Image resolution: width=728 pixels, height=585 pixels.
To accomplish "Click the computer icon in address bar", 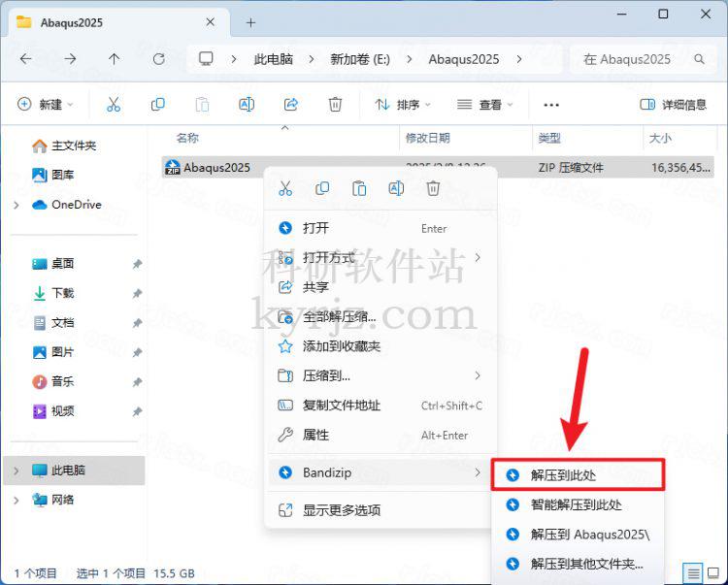I will [206, 59].
